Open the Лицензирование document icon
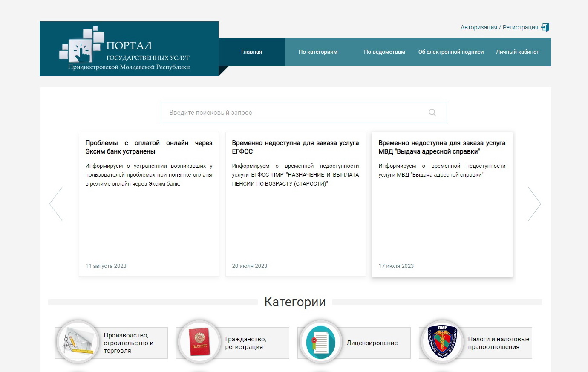The image size is (588, 372). pos(320,342)
